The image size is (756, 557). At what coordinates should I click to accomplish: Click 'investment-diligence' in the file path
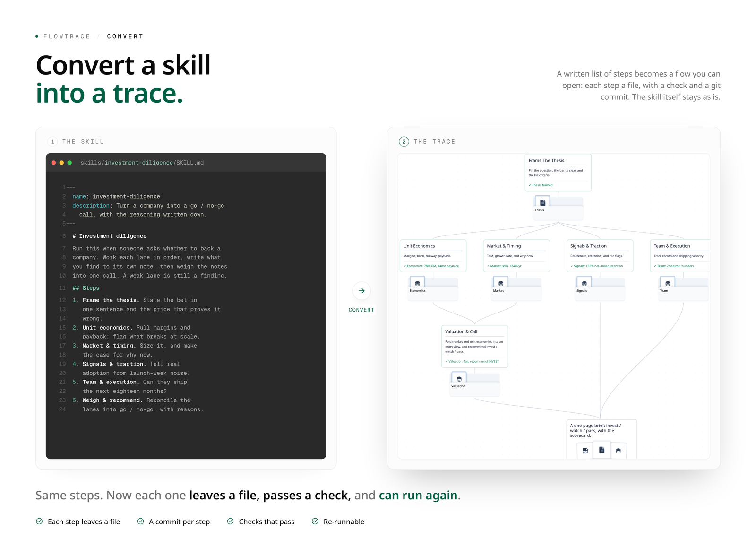[x=139, y=163]
